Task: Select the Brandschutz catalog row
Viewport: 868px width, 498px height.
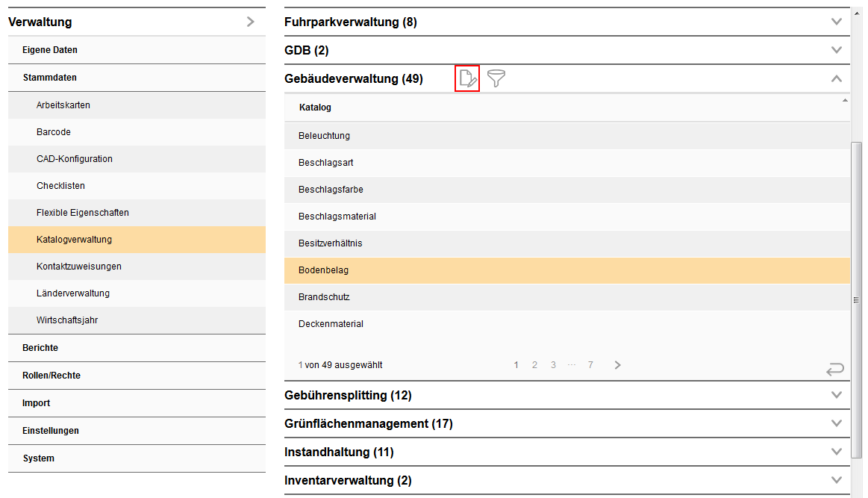Action: 324,297
